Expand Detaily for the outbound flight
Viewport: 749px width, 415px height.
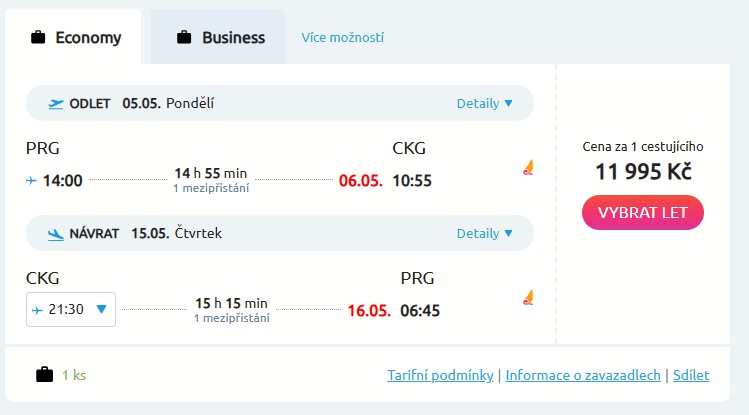click(x=485, y=103)
